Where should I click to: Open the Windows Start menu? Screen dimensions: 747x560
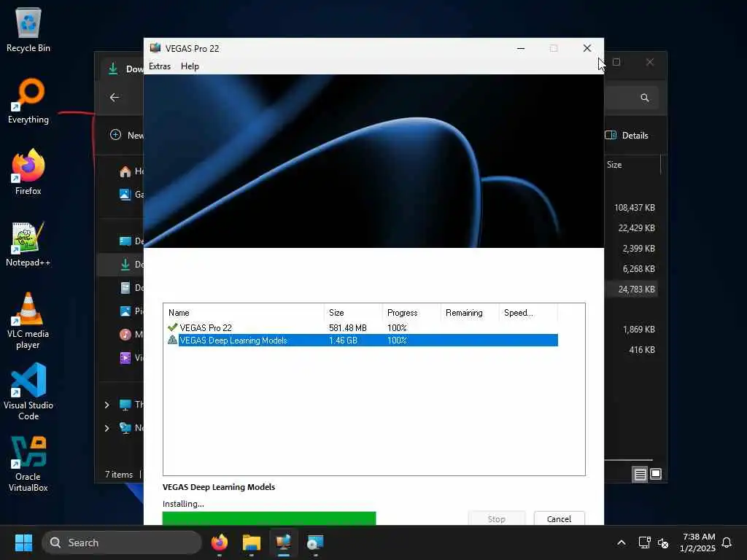pyautogui.click(x=23, y=542)
